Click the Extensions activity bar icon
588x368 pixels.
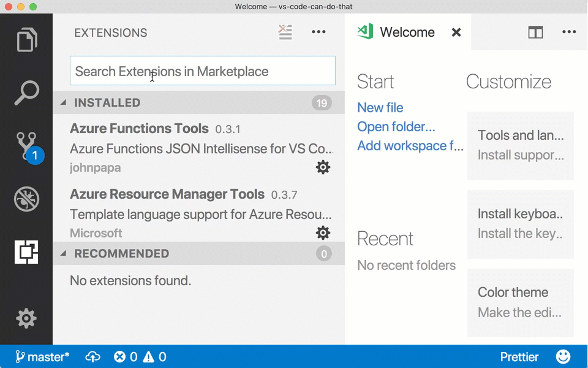(x=26, y=251)
